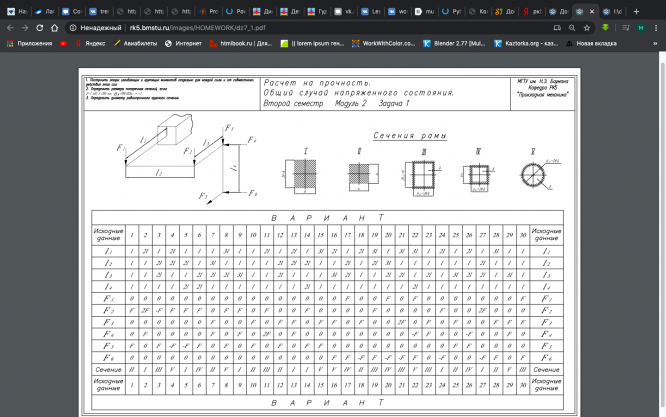Image resolution: width=666 pixels, height=417 pixels.
Task: Switch to the 'Pro' tab
Action: click(x=208, y=11)
